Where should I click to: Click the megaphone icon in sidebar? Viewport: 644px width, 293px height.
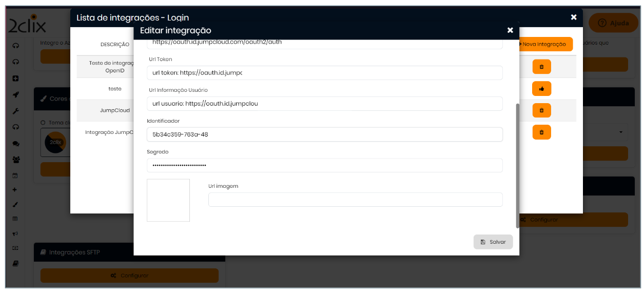(x=16, y=233)
